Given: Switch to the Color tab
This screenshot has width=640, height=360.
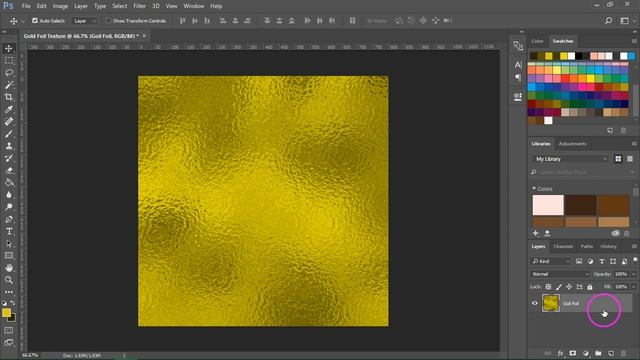Looking at the screenshot, I should 537,41.
